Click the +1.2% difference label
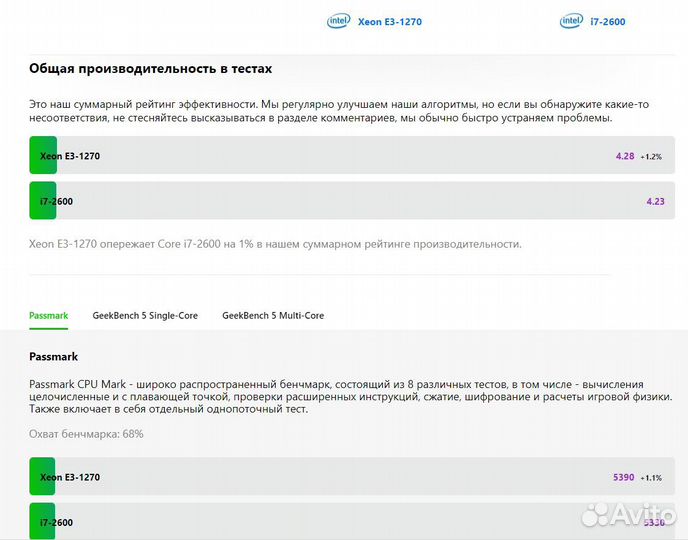Image resolution: width=688 pixels, height=540 pixels. (651, 157)
